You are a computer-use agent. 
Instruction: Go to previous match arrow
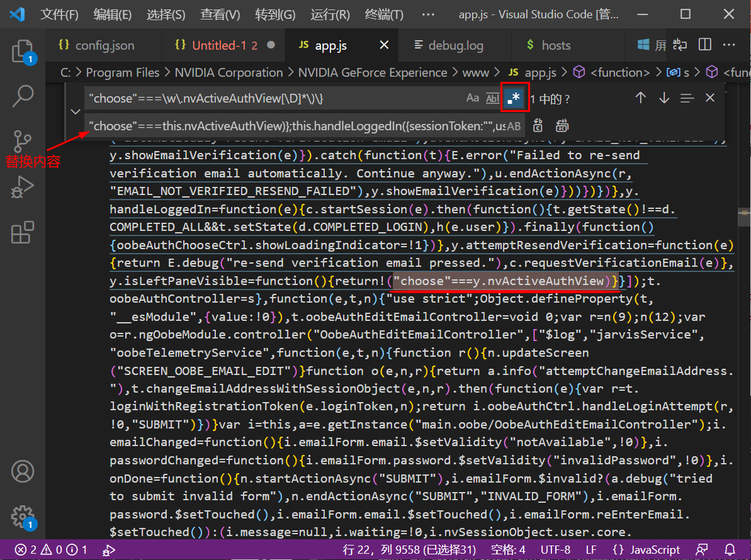640,98
